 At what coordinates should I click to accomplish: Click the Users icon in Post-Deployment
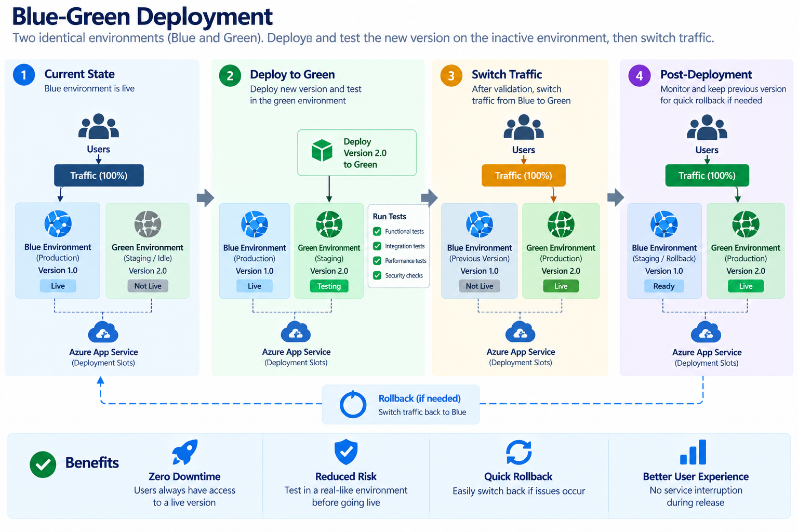[x=707, y=127]
